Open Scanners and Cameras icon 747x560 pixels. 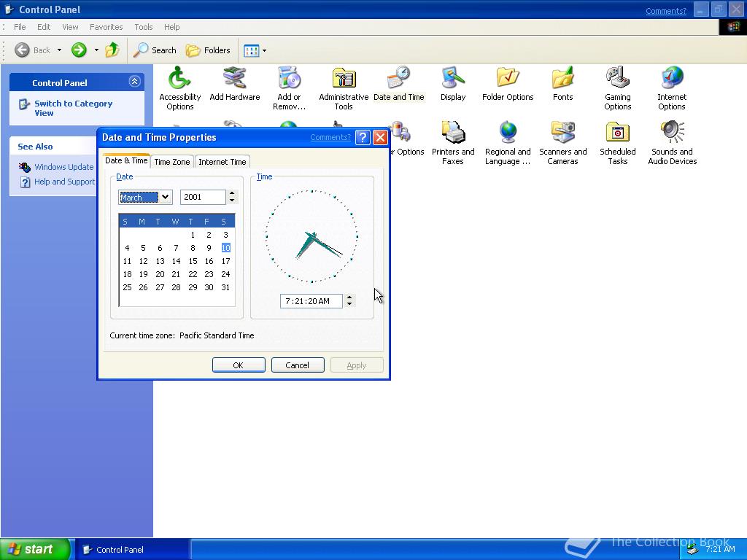(562, 143)
